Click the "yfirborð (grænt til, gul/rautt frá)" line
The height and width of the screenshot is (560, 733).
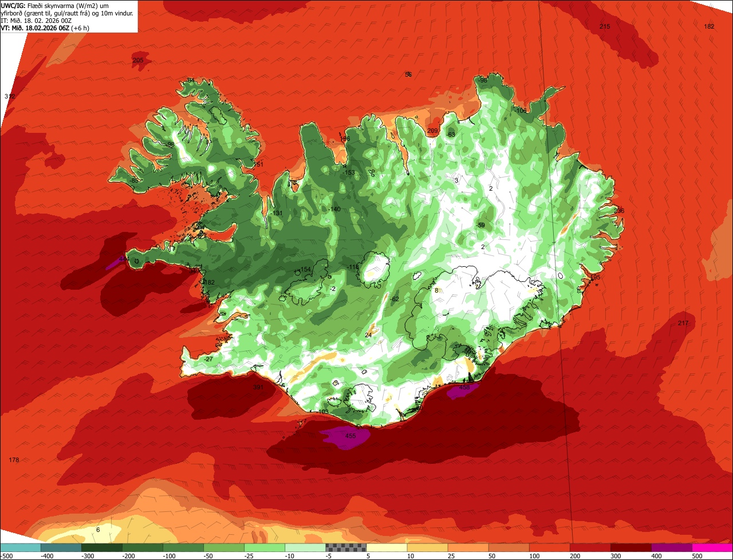pos(66,13)
